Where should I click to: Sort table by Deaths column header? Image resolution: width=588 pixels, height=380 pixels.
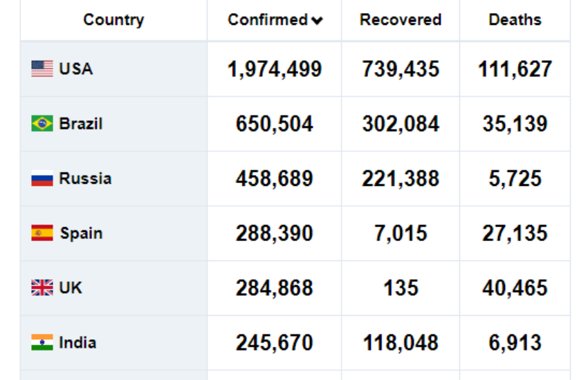(515, 20)
